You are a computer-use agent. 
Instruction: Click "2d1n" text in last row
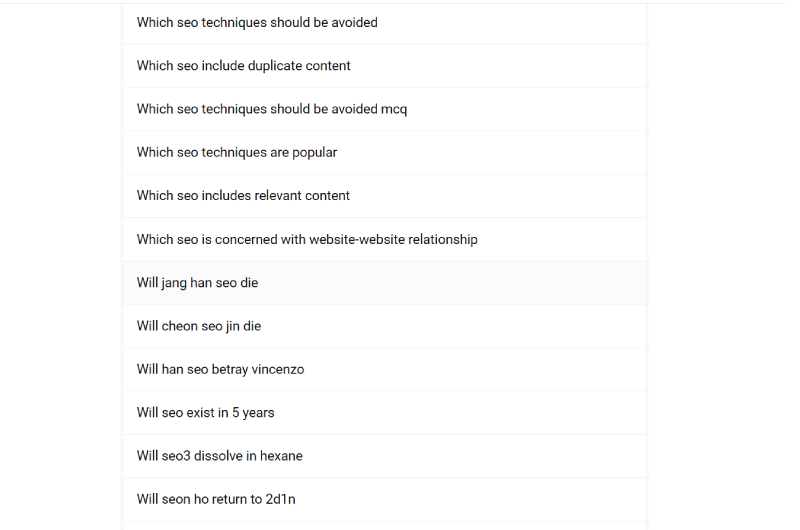(x=281, y=499)
